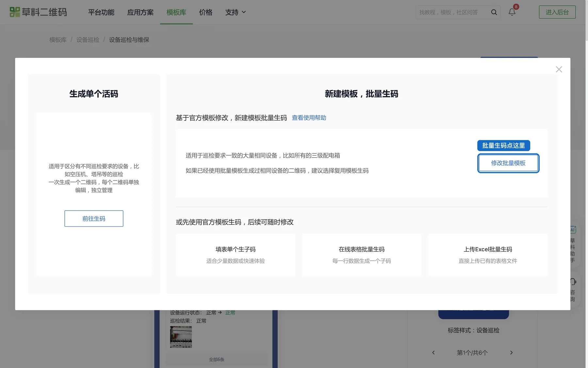The width and height of the screenshot is (588, 368).
Task: Open the notification bell
Action: (x=512, y=12)
